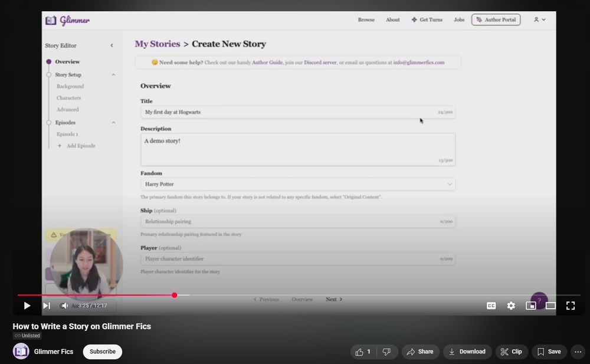Open the video settings gear

(x=511, y=306)
